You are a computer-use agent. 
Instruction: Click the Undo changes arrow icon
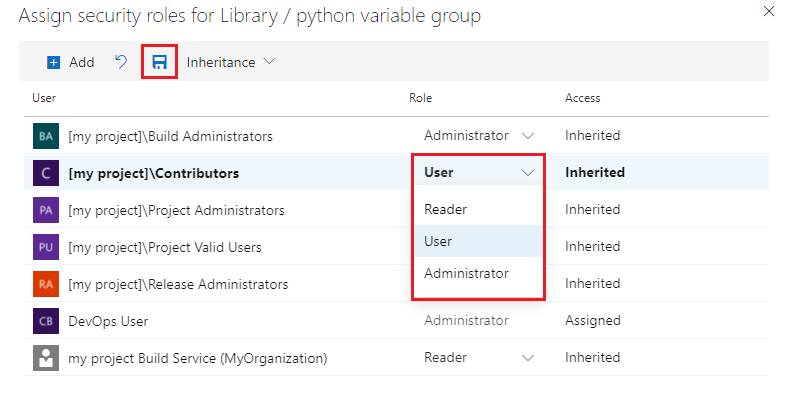pos(121,62)
